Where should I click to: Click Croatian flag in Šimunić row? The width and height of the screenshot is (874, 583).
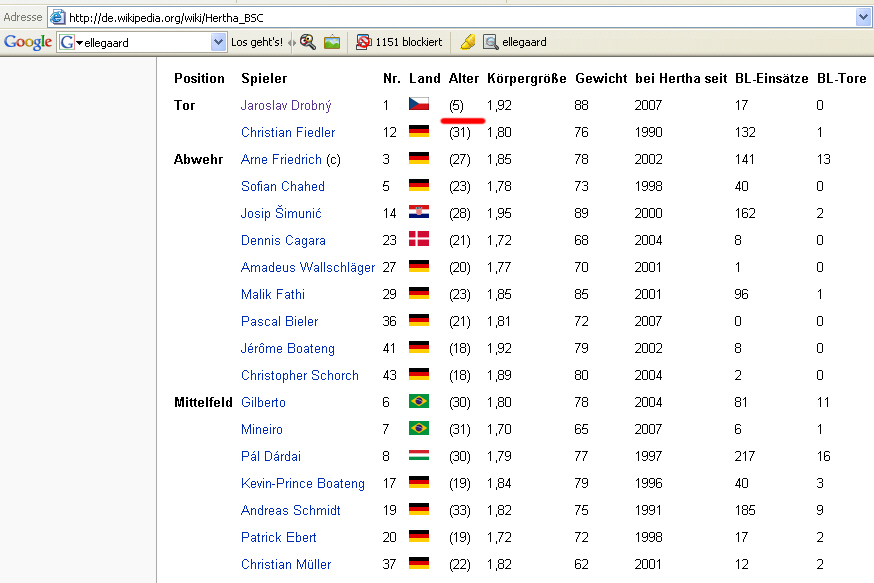(419, 212)
